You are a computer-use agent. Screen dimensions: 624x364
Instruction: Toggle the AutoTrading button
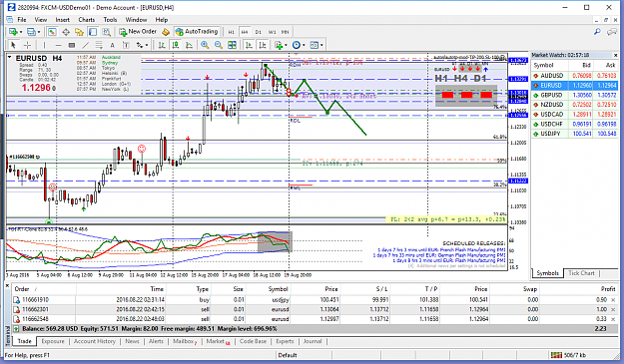tap(197, 32)
